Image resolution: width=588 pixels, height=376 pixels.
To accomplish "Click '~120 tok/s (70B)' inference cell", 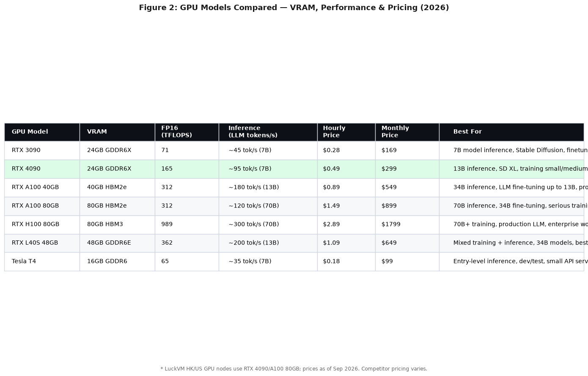I will point(268,206).
